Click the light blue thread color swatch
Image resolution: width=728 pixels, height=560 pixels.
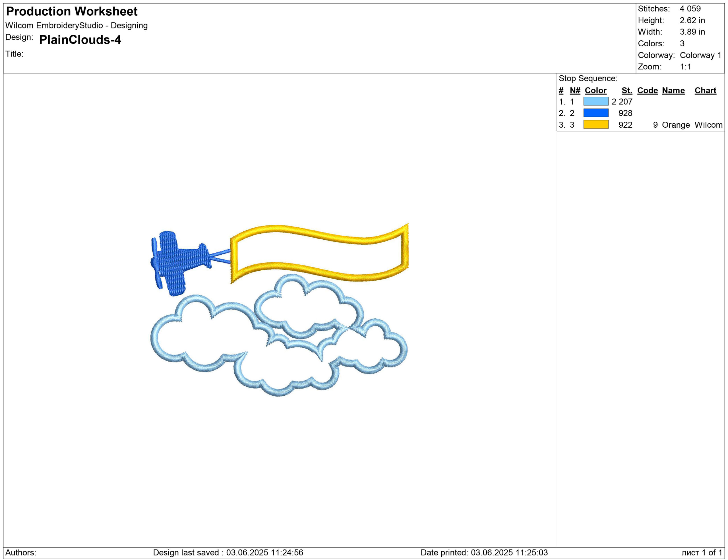[x=596, y=101]
